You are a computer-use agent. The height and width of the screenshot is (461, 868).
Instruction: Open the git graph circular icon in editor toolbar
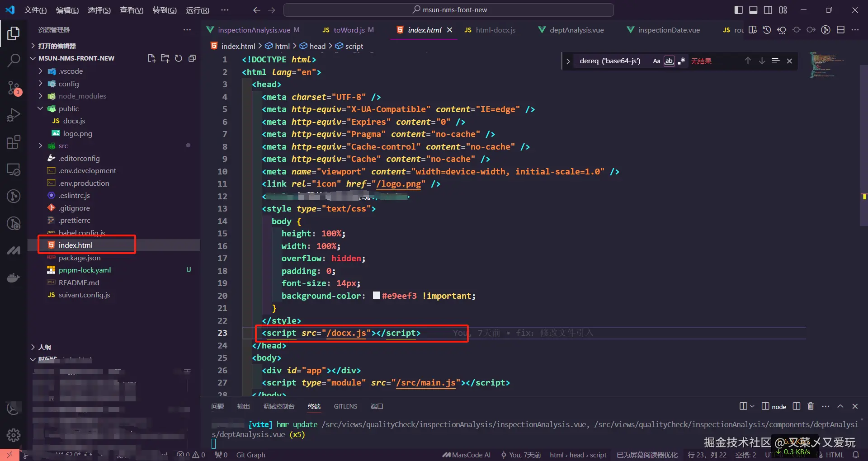(x=826, y=30)
